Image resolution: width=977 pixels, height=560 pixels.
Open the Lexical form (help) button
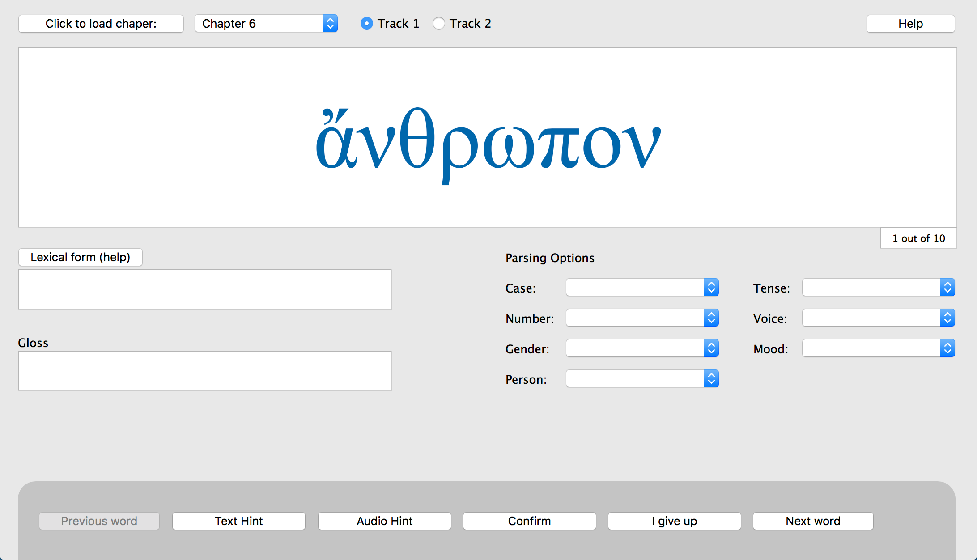(81, 257)
